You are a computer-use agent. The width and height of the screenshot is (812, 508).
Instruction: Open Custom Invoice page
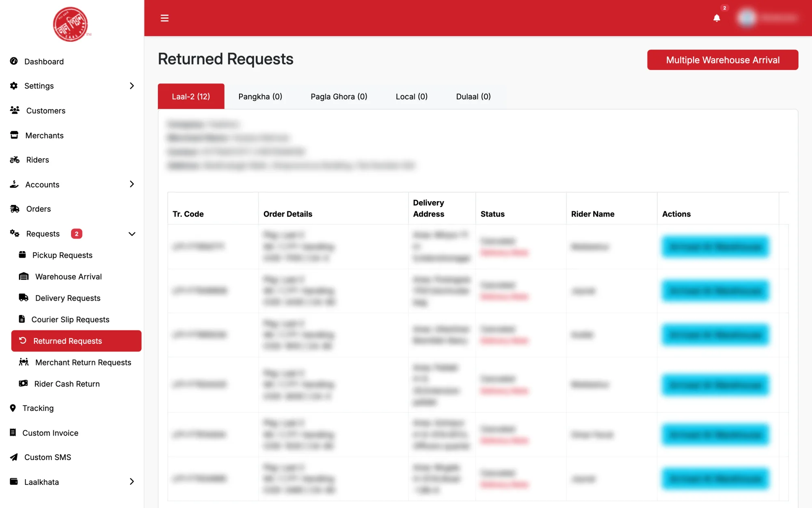point(50,433)
